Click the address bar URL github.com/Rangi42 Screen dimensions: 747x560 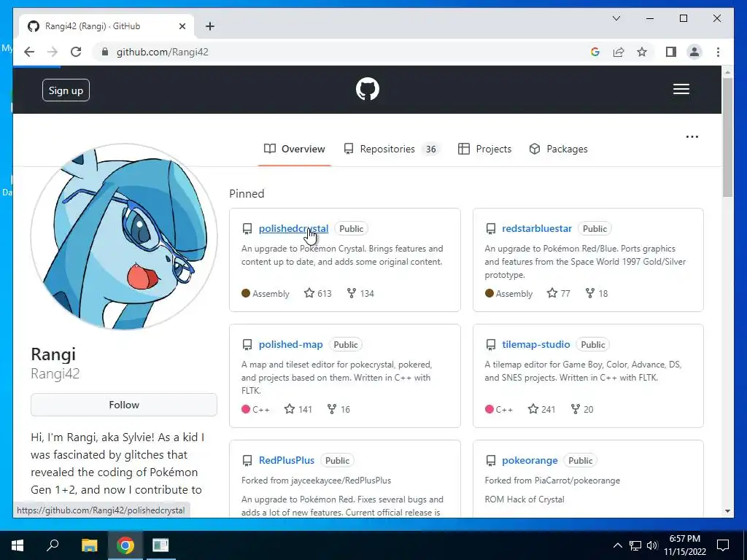click(163, 52)
